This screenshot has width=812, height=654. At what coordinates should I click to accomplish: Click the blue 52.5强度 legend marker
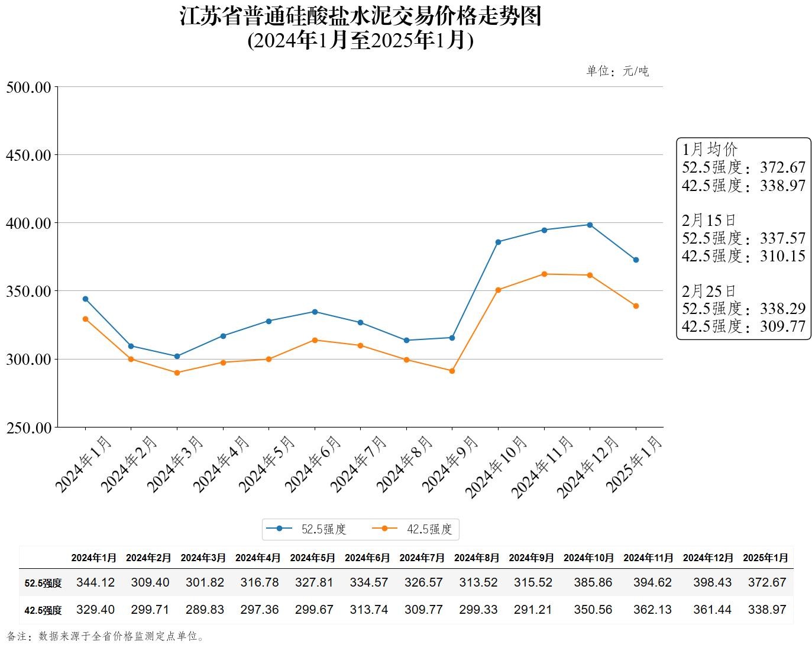[279, 529]
